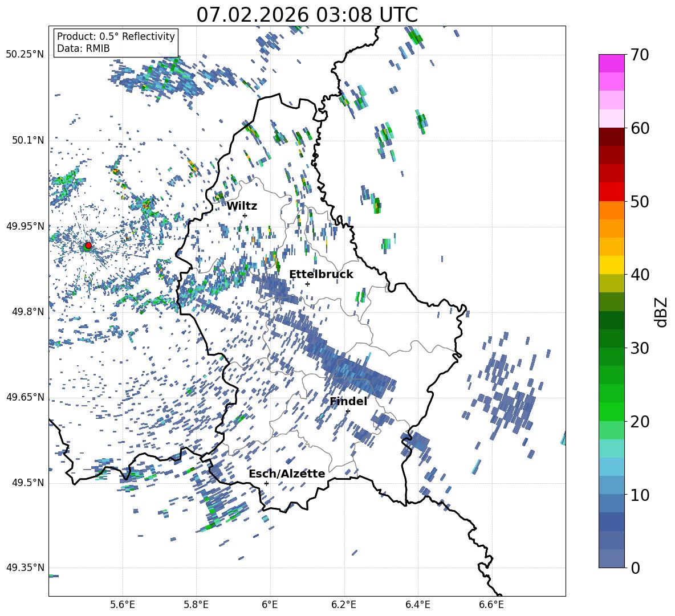Select the Esch/Alzette city label
The height and width of the screenshot is (616, 675).
point(287,474)
